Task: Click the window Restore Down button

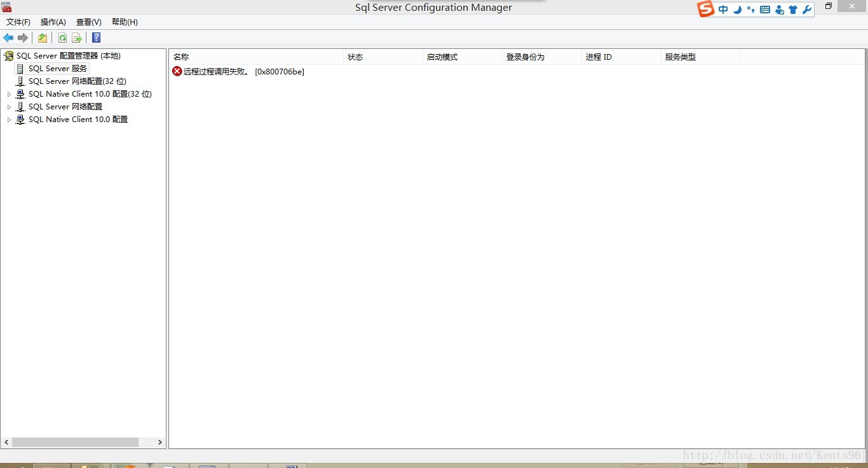Action: click(828, 6)
